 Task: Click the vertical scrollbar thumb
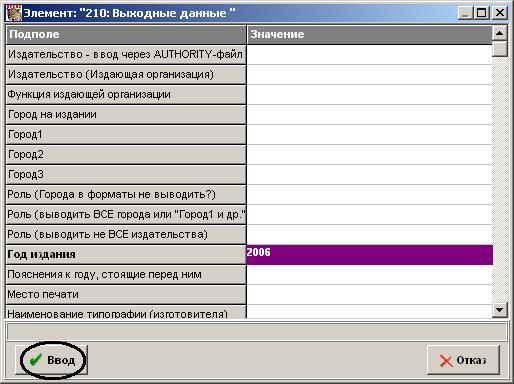point(499,49)
